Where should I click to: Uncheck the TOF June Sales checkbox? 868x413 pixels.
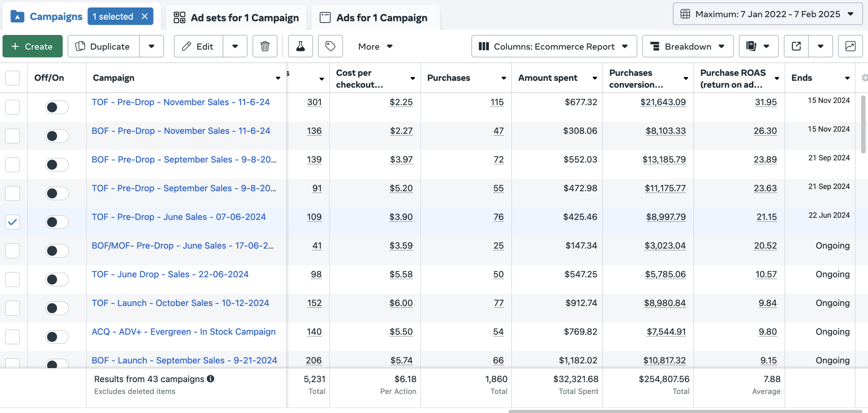(13, 222)
